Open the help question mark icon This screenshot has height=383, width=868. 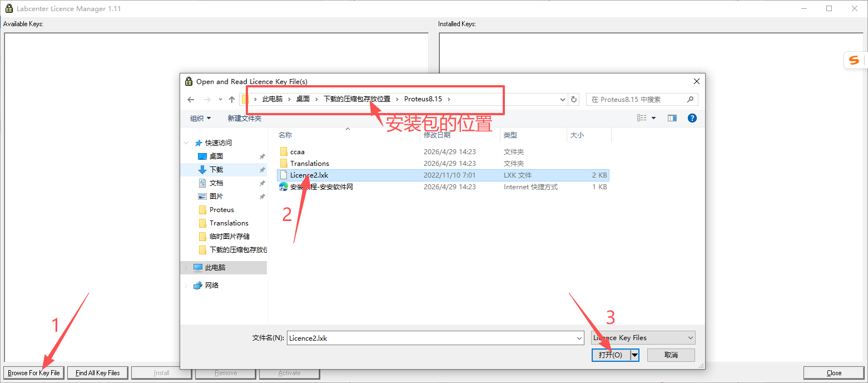click(692, 118)
